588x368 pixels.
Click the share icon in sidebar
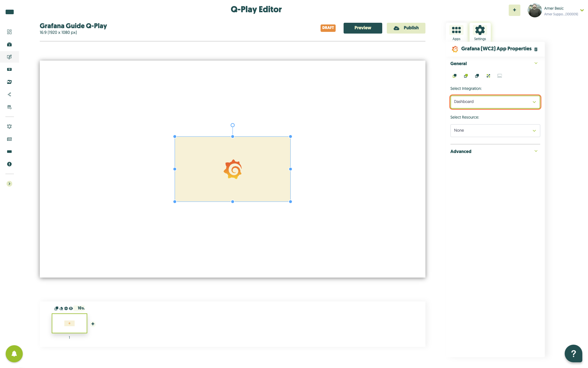9,94
